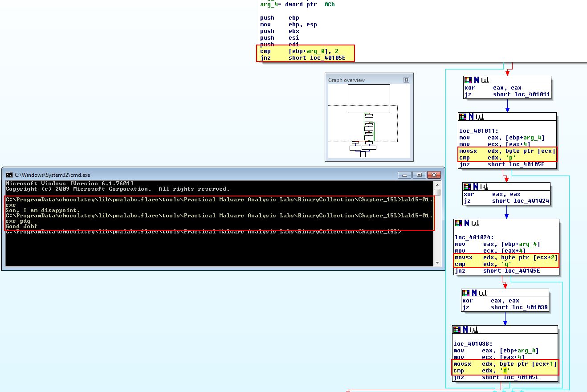The width and height of the screenshot is (587, 392).
Task: Click the cmd window scrollbar thumb
Action: pos(437,192)
